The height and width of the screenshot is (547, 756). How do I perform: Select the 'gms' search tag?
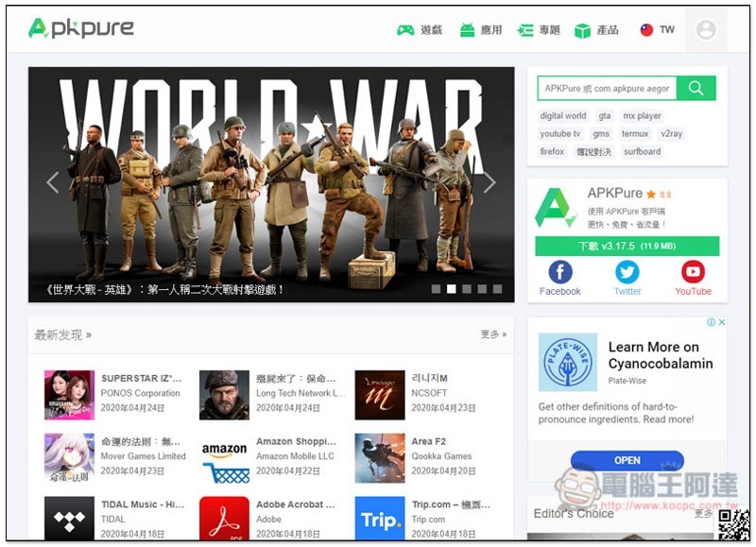601,133
